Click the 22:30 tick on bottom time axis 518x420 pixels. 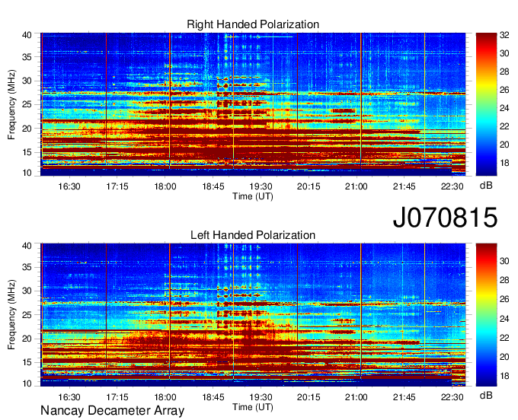452,397
